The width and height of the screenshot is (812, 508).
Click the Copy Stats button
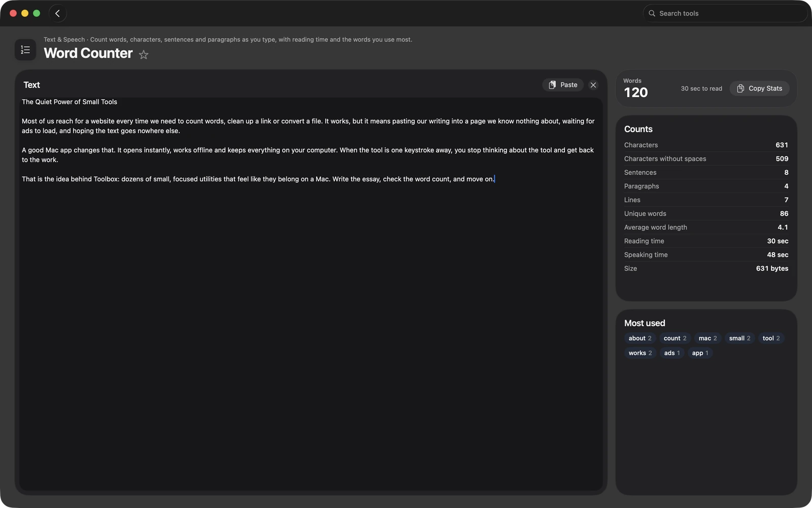click(759, 88)
